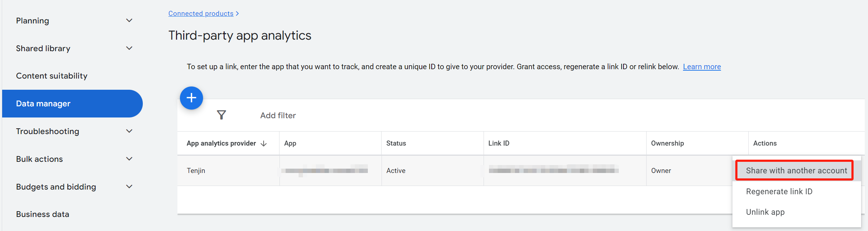
Task: Open the filter funnel icon
Action: click(221, 115)
